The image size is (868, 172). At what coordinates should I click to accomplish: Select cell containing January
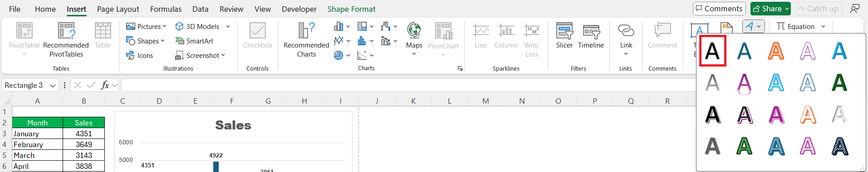37,134
